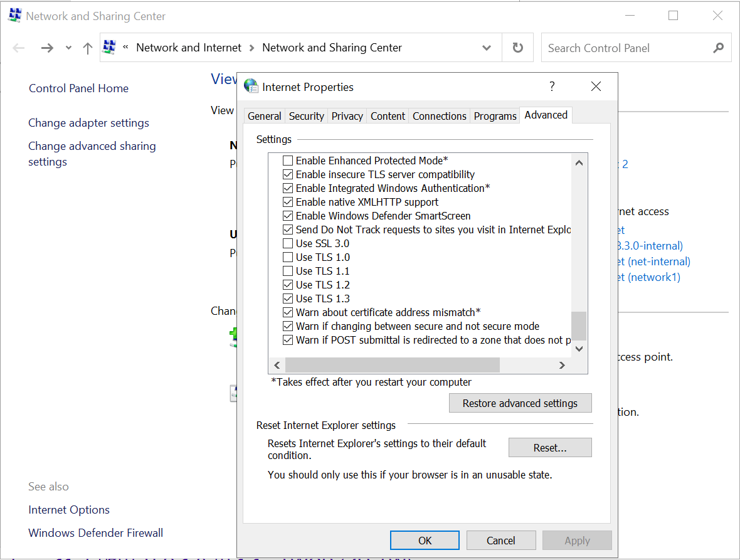740x560 pixels.
Task: Click the Help question mark in Internet Properties
Action: (552, 87)
